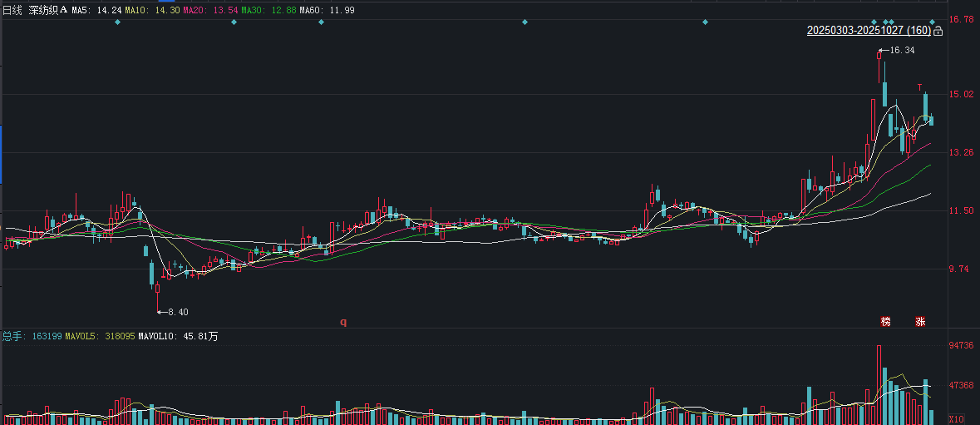Viewport: 980px width, 425px height.
Task: Click the 16.34 high price annotation
Action: coord(901,51)
